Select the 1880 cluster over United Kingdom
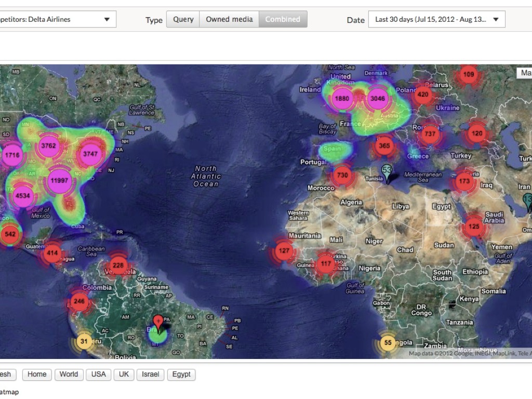The width and height of the screenshot is (532, 399). (342, 98)
